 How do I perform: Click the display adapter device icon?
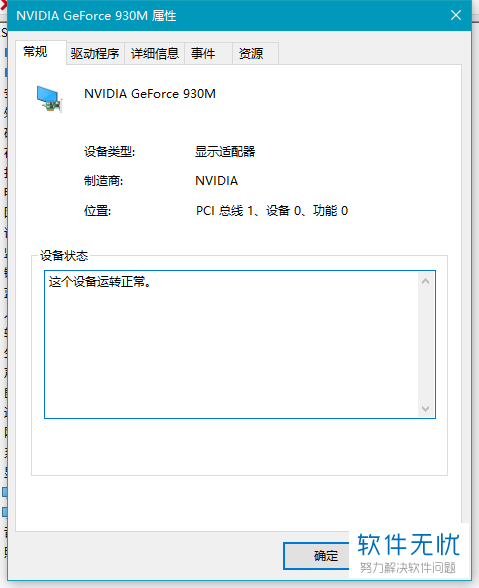click(x=49, y=99)
